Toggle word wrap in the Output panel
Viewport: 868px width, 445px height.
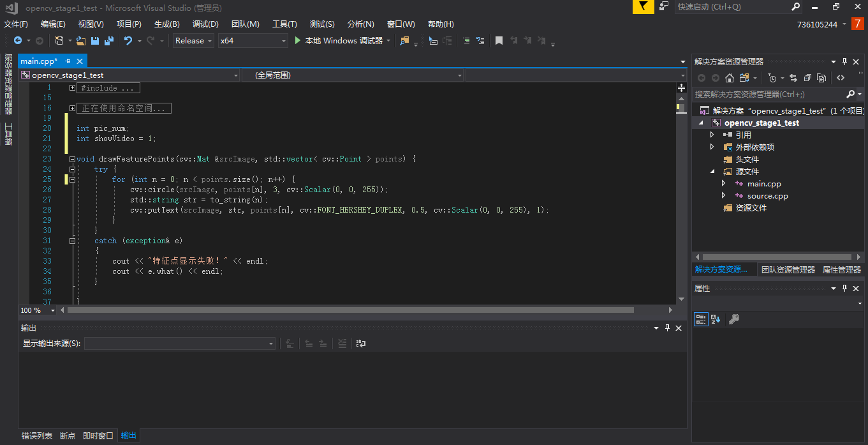click(361, 343)
